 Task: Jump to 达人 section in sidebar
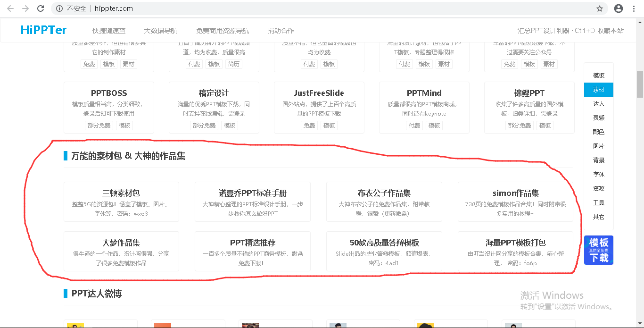click(599, 104)
